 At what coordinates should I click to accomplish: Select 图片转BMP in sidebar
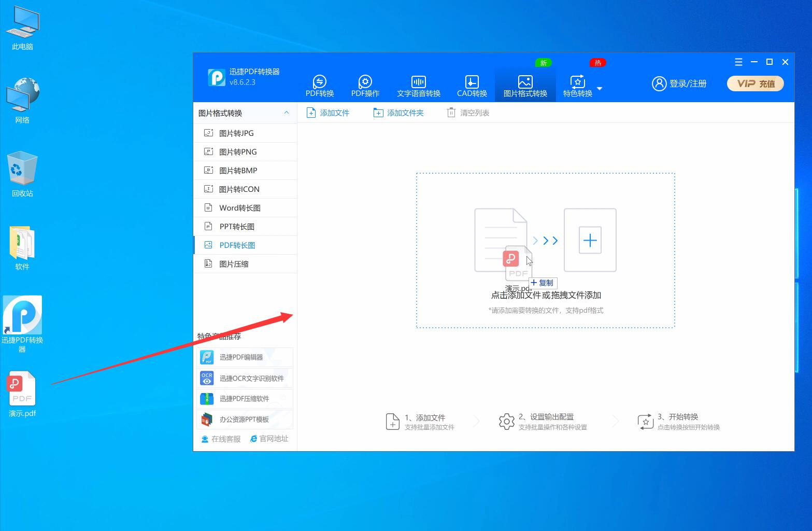click(x=245, y=170)
